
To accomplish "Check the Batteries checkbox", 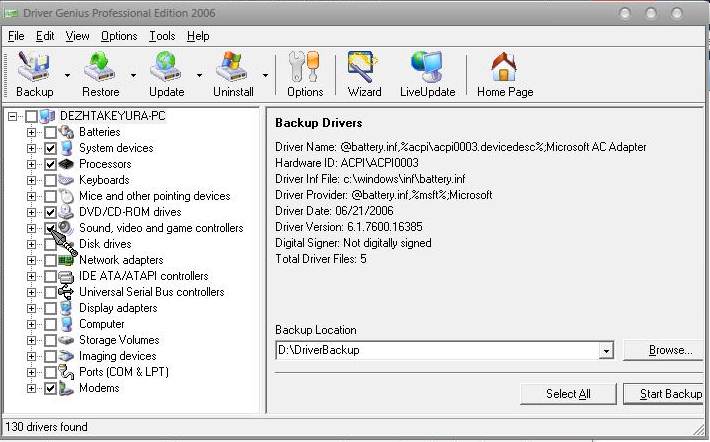I will (x=50, y=132).
